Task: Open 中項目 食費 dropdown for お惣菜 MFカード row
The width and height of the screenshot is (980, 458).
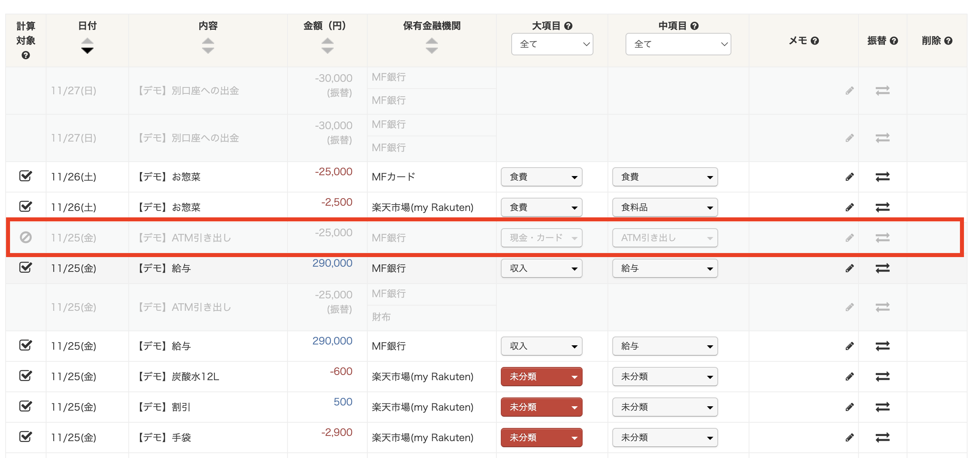Action: tap(665, 177)
